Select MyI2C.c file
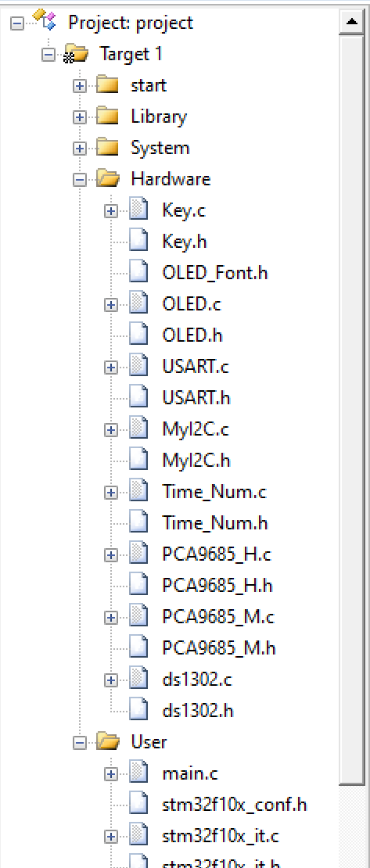The height and width of the screenshot is (868, 370). [x=196, y=429]
